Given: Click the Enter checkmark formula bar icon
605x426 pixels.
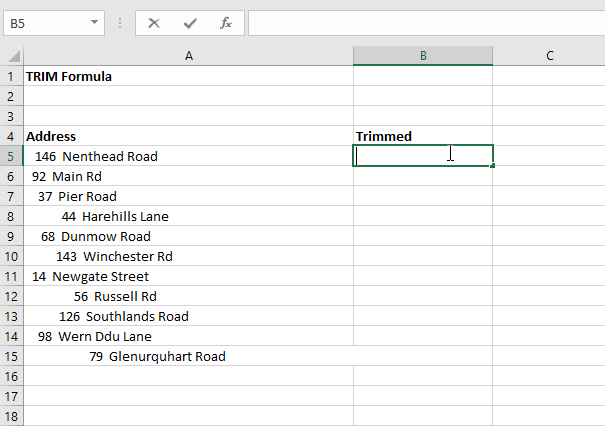Looking at the screenshot, I should click(190, 22).
